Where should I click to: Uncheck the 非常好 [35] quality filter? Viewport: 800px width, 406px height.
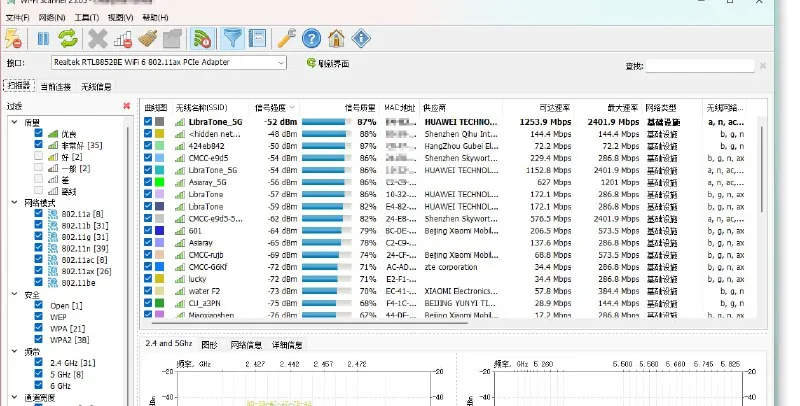coord(38,145)
